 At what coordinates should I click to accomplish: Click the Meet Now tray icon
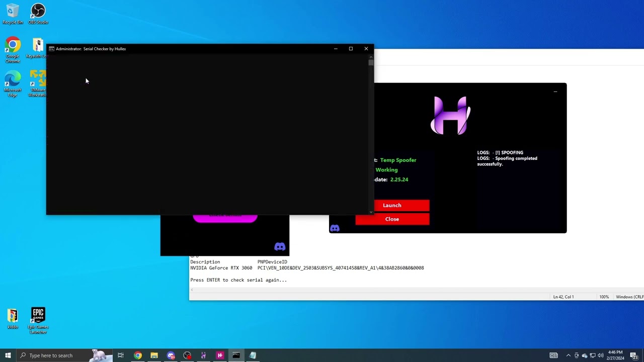(577, 355)
